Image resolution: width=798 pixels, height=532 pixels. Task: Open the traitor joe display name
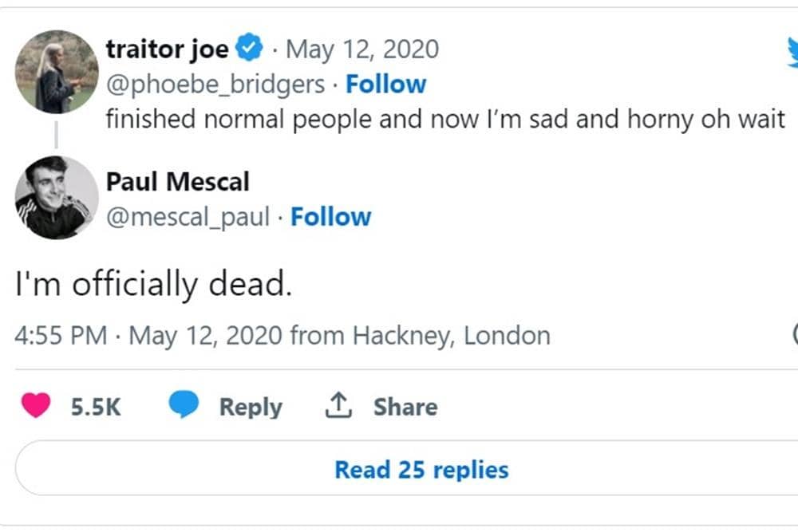(167, 49)
